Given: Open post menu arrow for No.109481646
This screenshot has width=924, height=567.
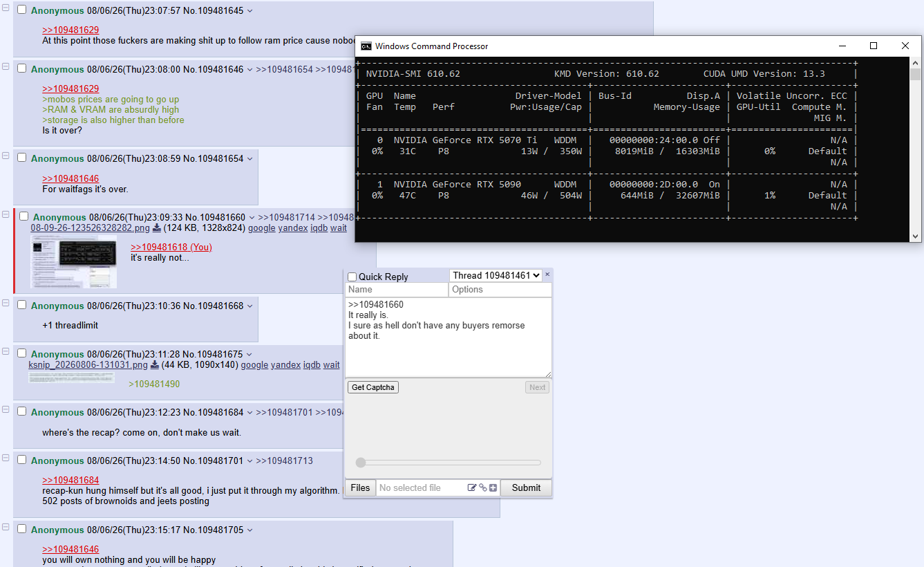Looking at the screenshot, I should pos(250,69).
